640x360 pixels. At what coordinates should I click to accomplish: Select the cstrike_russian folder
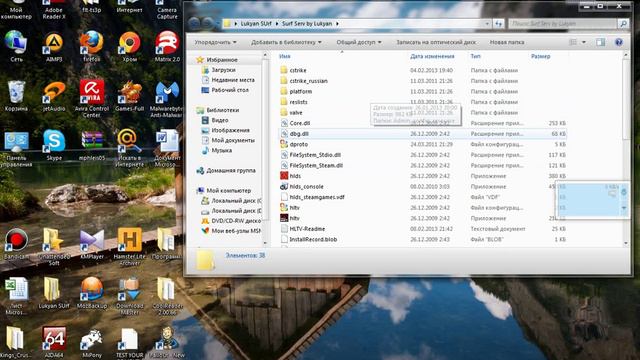(309, 81)
